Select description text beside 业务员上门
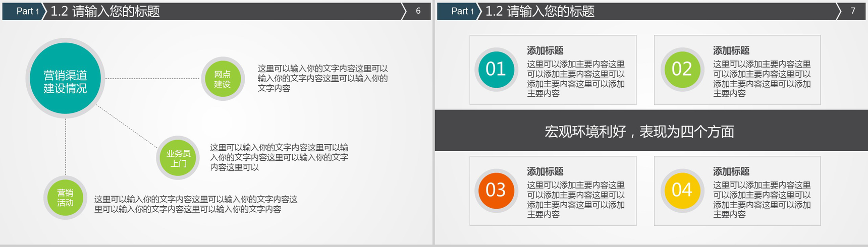Image resolution: width=868 pixels, height=247 pixels. (x=279, y=157)
